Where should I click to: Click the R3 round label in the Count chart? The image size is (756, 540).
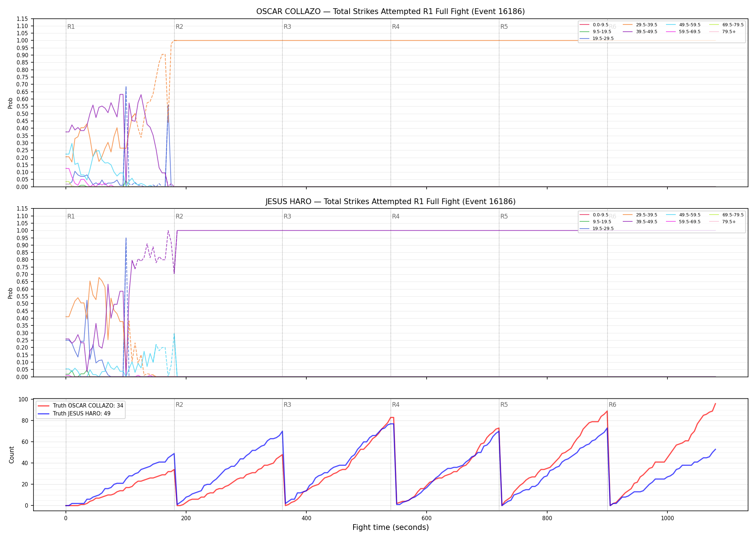287,405
